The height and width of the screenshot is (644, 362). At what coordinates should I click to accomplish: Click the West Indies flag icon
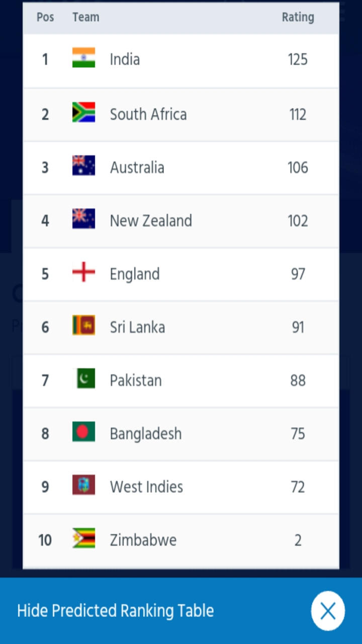(83, 486)
